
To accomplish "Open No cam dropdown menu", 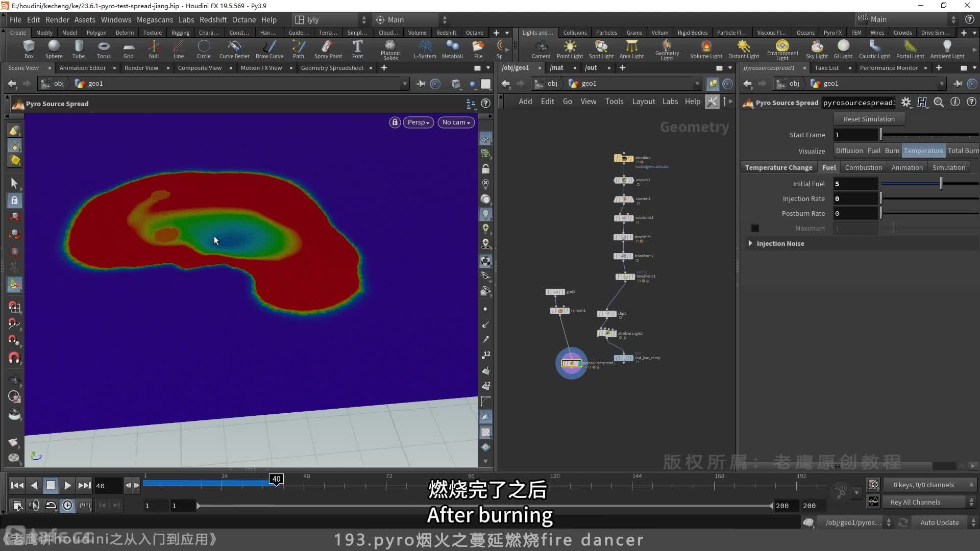I will click(455, 122).
